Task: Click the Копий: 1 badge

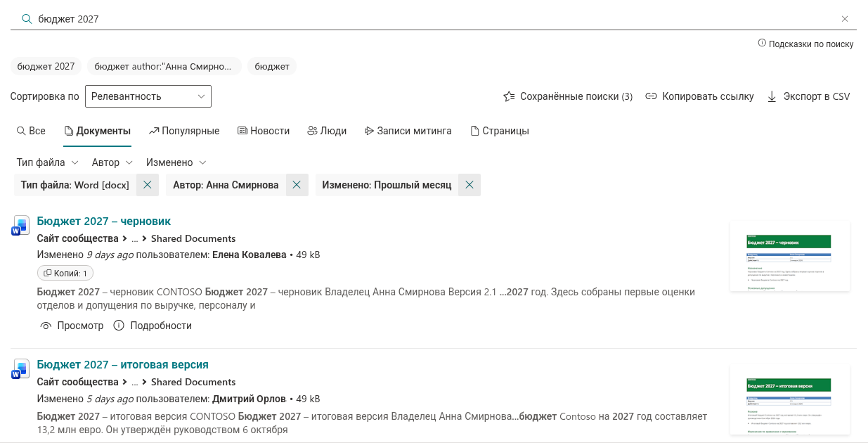Action: coord(65,273)
